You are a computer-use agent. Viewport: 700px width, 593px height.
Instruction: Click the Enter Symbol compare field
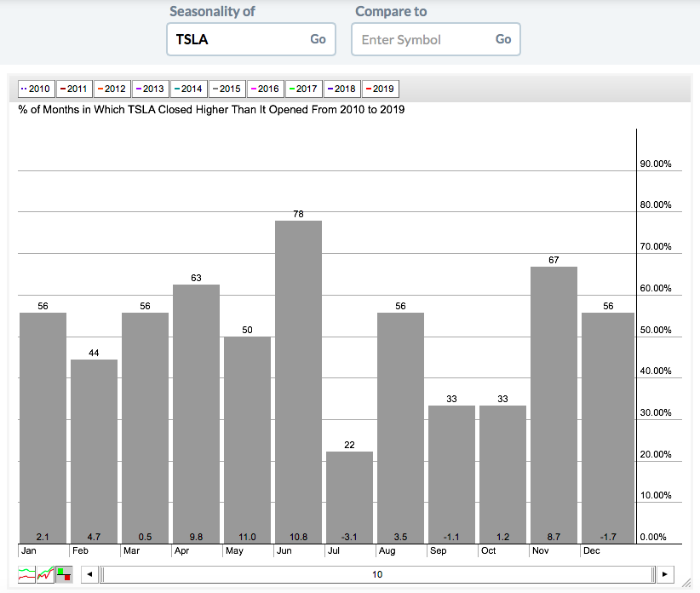423,39
